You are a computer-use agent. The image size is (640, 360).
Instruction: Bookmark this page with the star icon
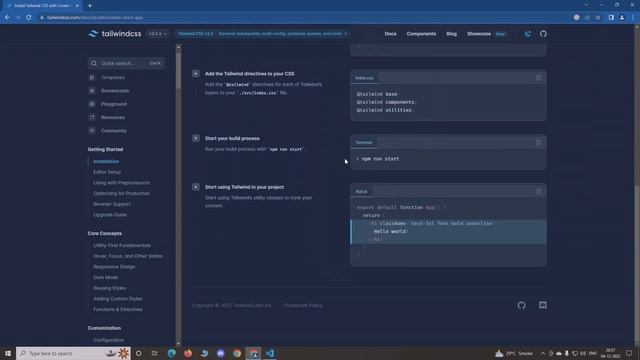coord(598,18)
